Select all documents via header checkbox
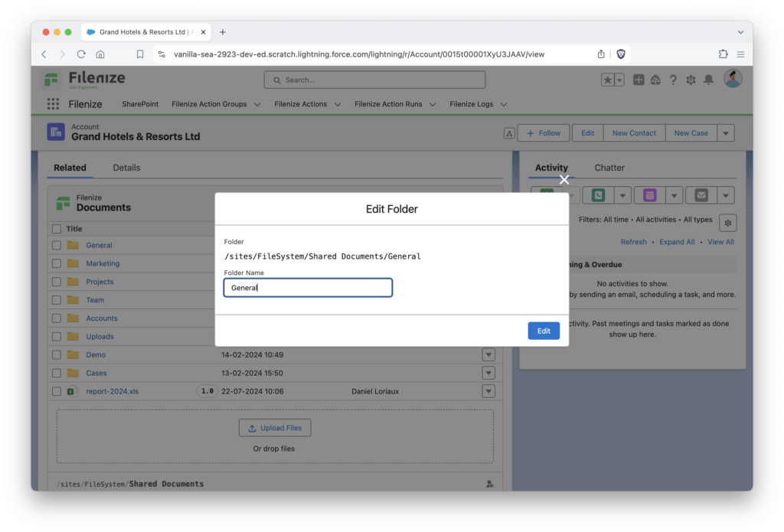Image resolution: width=784 pixels, height=532 pixels. click(56, 228)
